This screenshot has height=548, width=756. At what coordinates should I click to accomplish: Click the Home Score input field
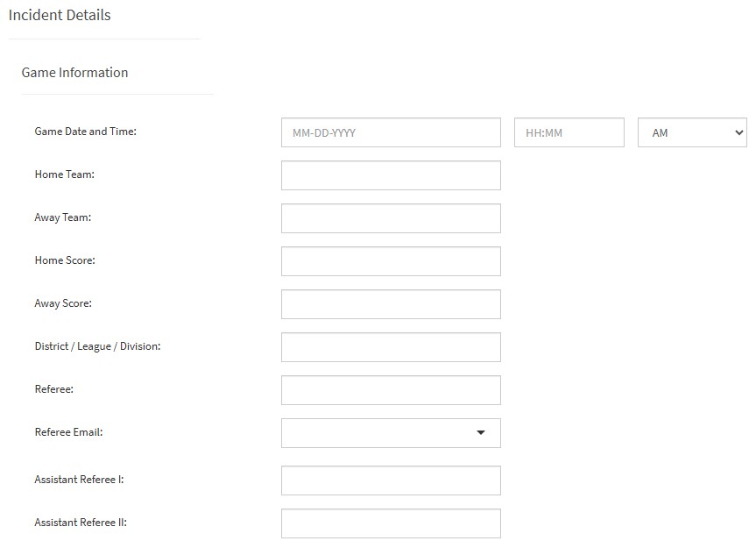tap(391, 261)
